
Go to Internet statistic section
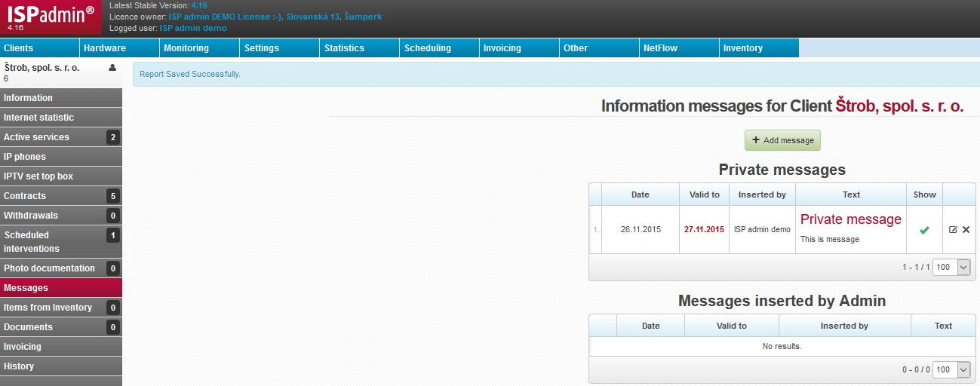tap(61, 118)
